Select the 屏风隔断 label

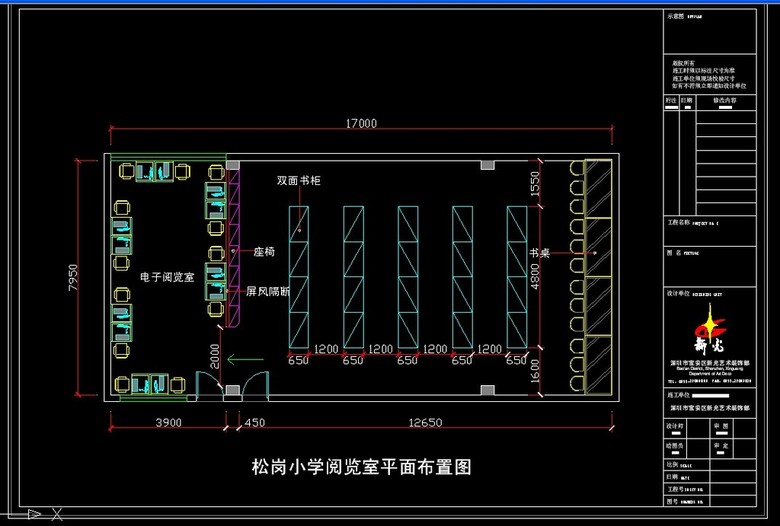pyautogui.click(x=268, y=291)
